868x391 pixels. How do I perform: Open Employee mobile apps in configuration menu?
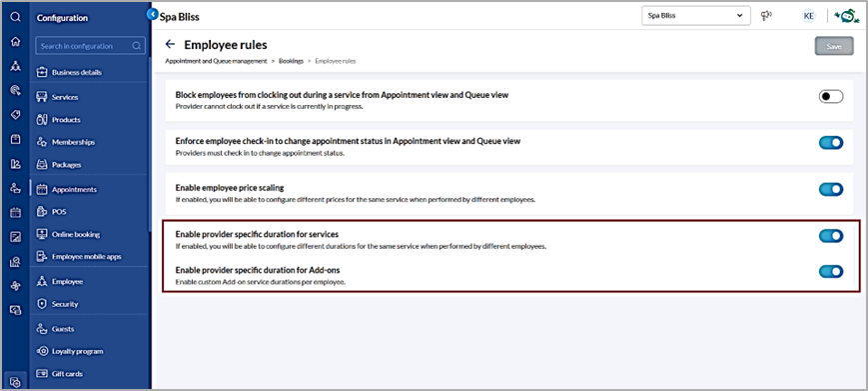pyautogui.click(x=86, y=256)
